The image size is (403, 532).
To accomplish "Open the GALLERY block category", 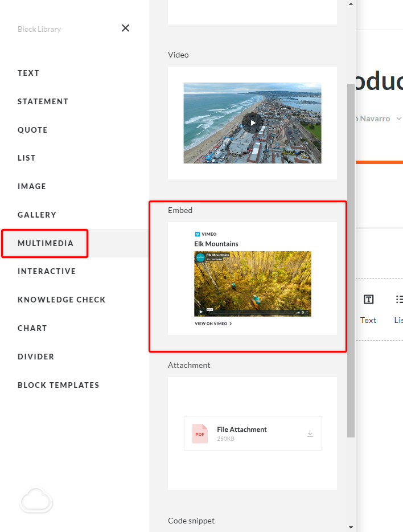I will pyautogui.click(x=37, y=215).
